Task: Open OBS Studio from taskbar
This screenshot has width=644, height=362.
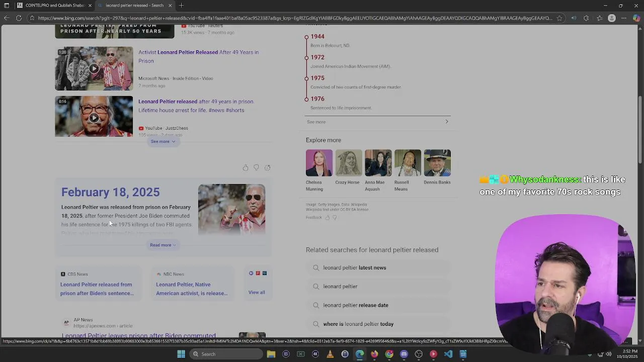Action: click(x=419, y=354)
